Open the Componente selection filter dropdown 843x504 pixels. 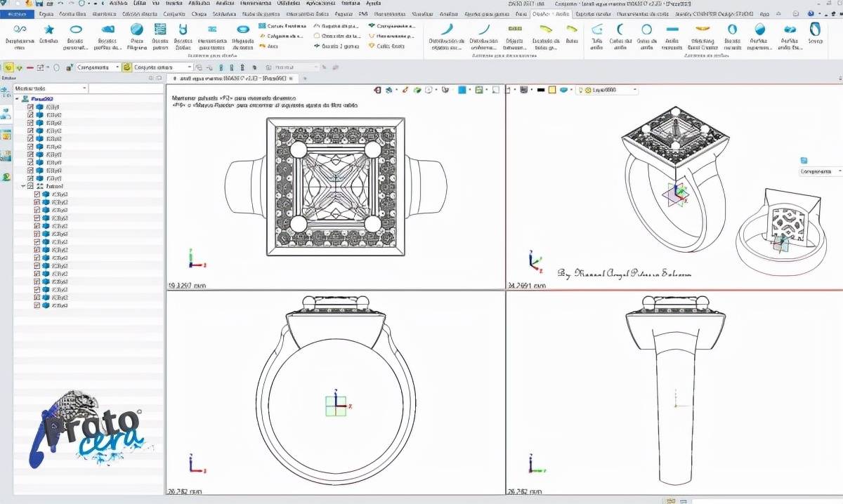click(98, 67)
